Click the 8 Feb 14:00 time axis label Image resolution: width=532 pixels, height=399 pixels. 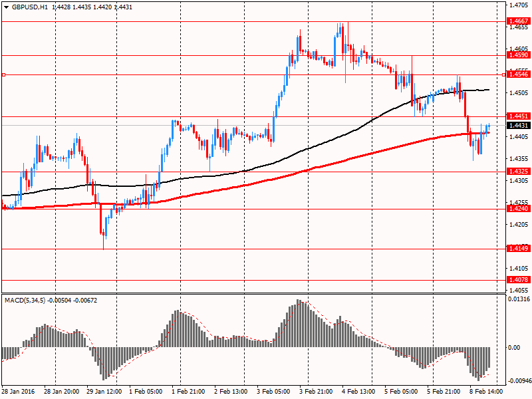click(486, 392)
